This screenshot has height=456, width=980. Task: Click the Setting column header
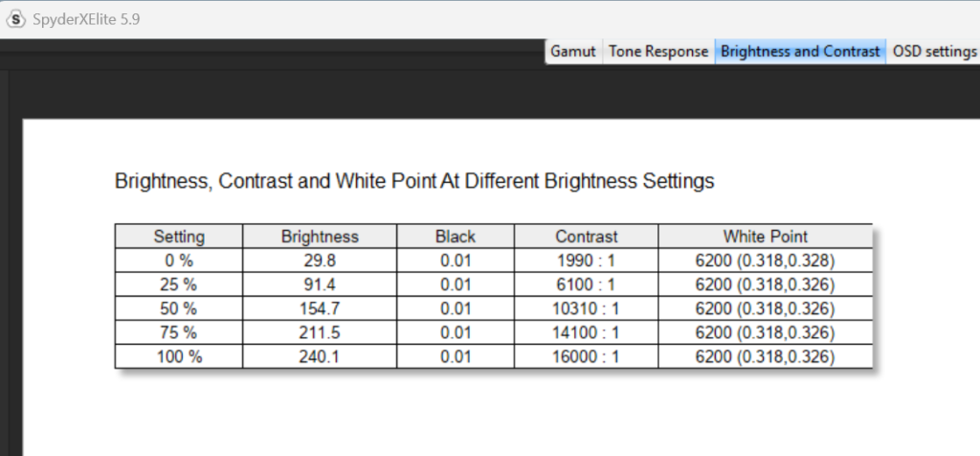coord(179,236)
